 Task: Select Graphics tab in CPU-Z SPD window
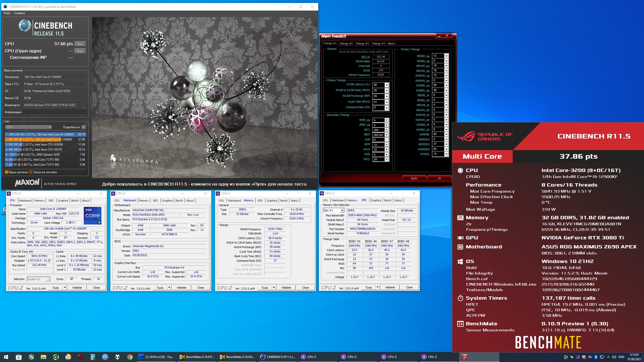[376, 200]
